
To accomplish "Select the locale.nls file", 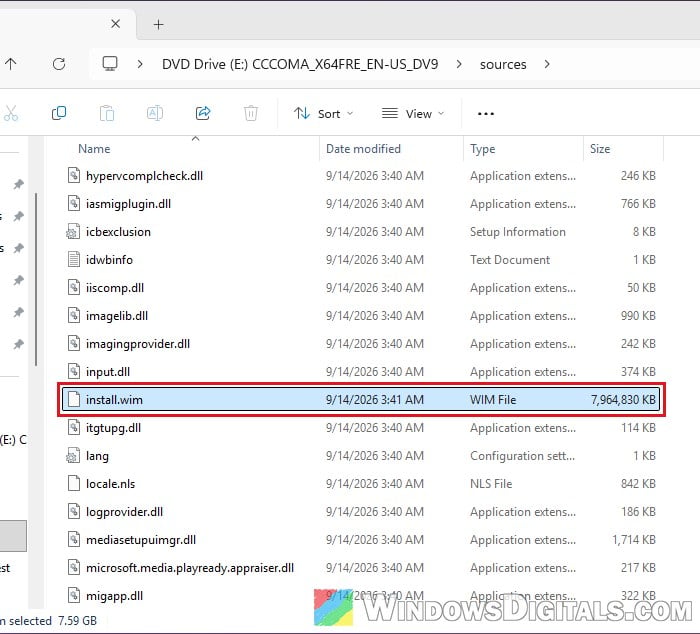I will tap(362, 484).
